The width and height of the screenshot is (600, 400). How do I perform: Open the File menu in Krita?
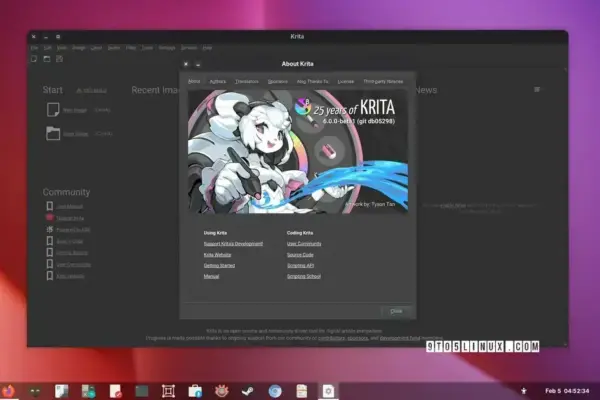(34, 48)
